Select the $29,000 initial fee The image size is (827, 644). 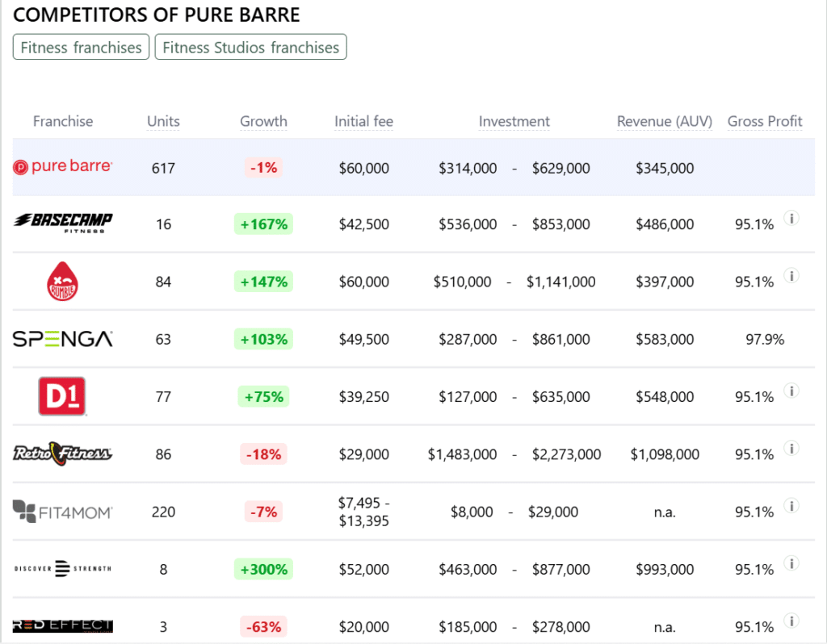pos(364,454)
